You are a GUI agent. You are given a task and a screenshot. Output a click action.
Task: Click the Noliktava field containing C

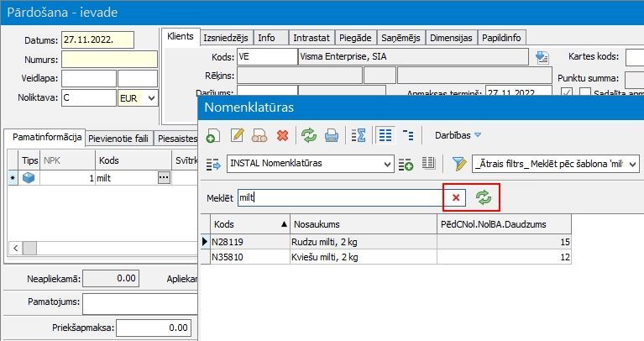coord(89,98)
